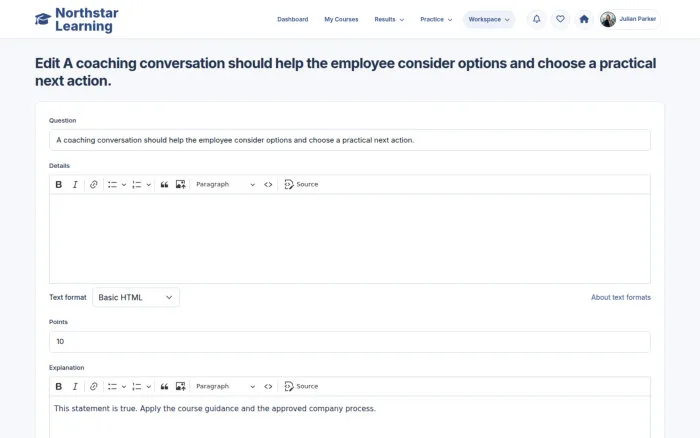
Task: Open bulleted list style arrow in Details
Action: point(124,184)
